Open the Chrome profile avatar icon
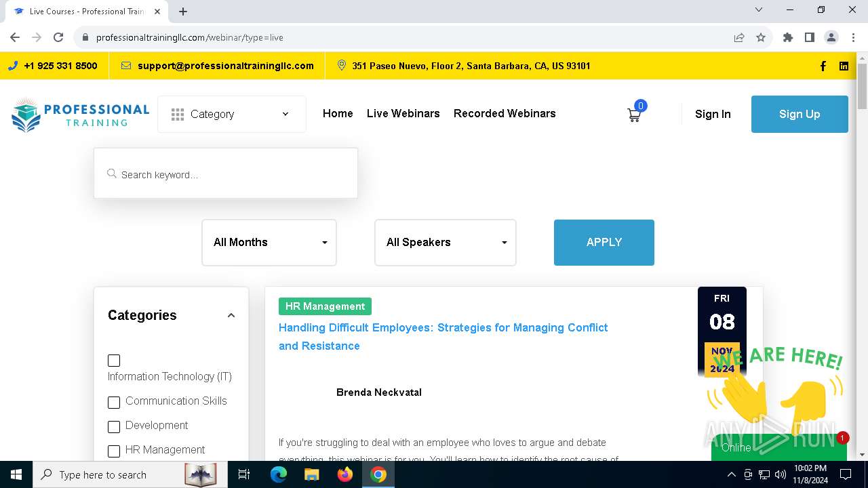The width and height of the screenshot is (868, 488). [x=831, y=37]
